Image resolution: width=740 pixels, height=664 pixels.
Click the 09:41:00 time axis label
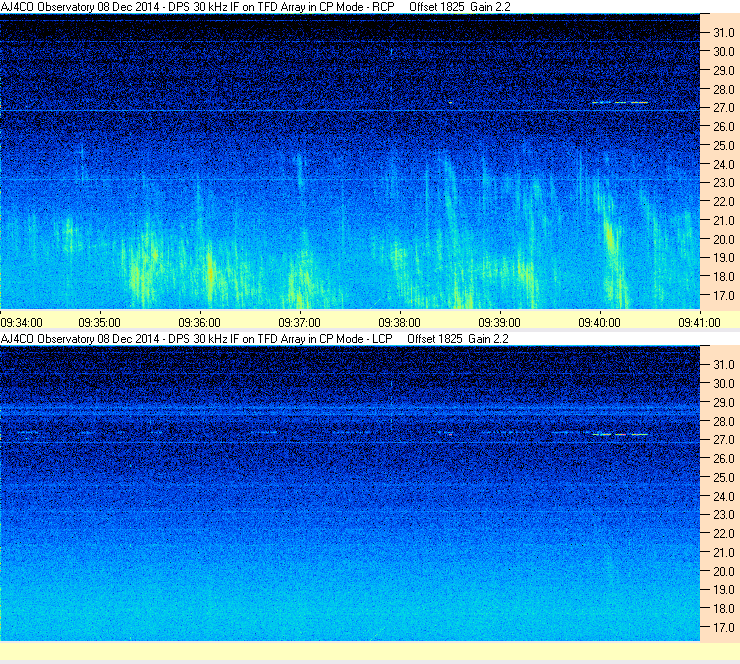click(x=700, y=323)
